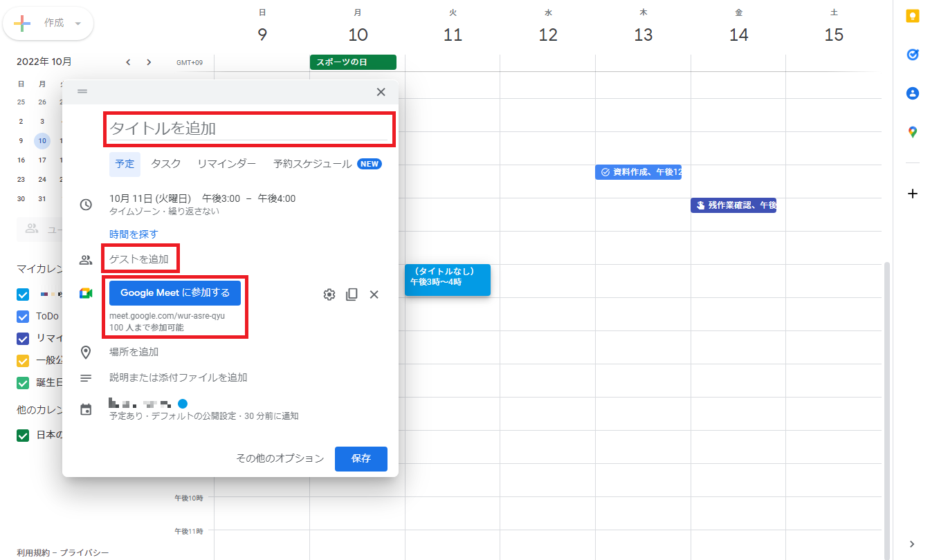Select the リマインダー tab
This screenshot has height=560, width=930.
click(x=226, y=164)
